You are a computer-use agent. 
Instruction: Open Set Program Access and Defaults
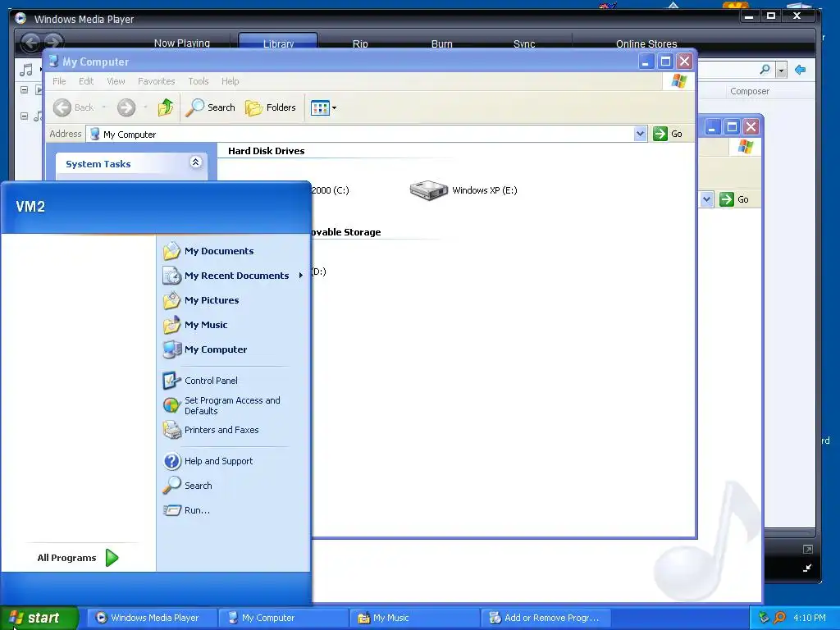pos(232,405)
